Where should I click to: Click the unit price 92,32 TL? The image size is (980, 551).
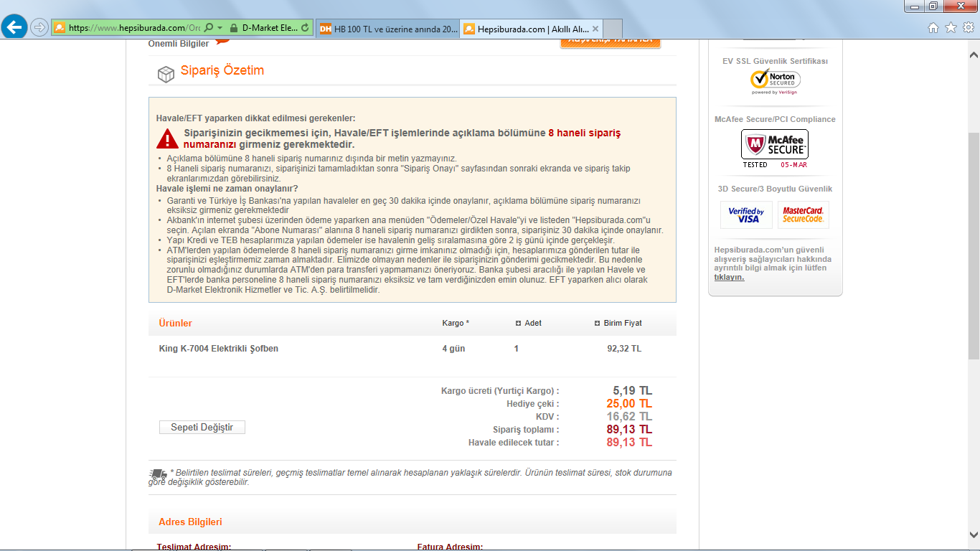coord(624,349)
